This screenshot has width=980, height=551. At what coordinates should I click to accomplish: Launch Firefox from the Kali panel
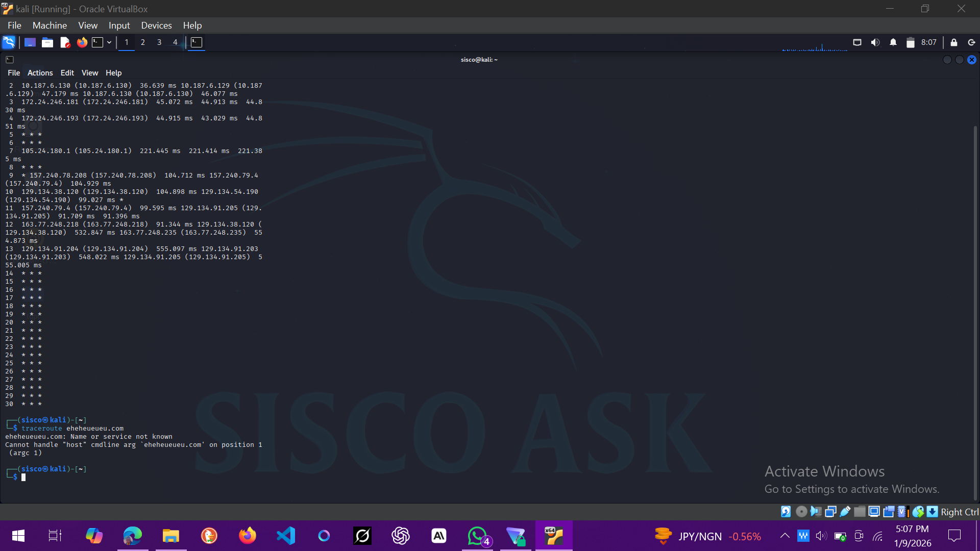82,42
